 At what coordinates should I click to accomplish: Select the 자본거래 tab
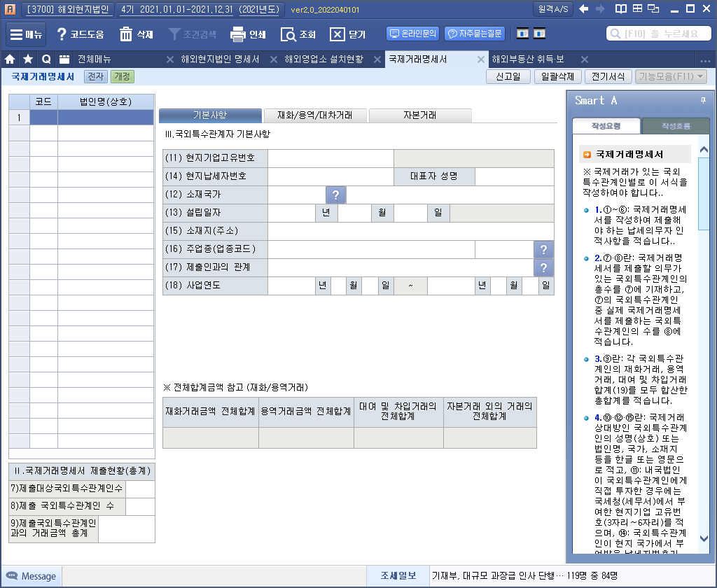[420, 115]
